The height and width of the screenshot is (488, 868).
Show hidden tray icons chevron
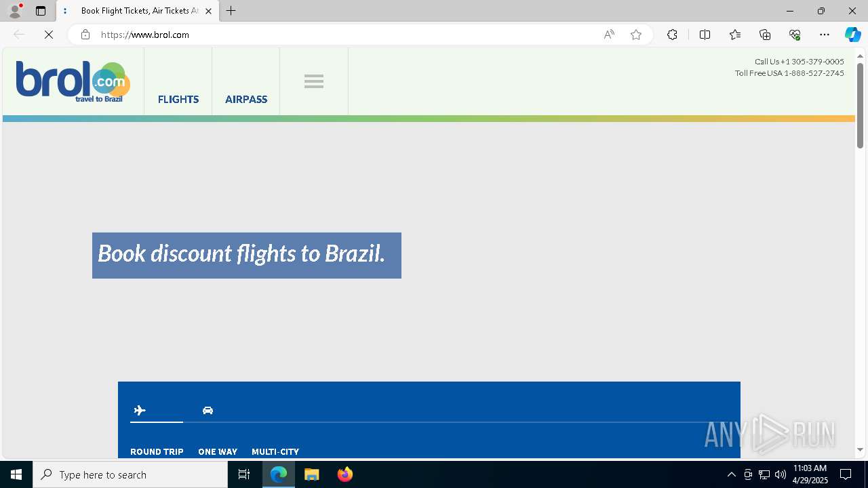tap(731, 474)
